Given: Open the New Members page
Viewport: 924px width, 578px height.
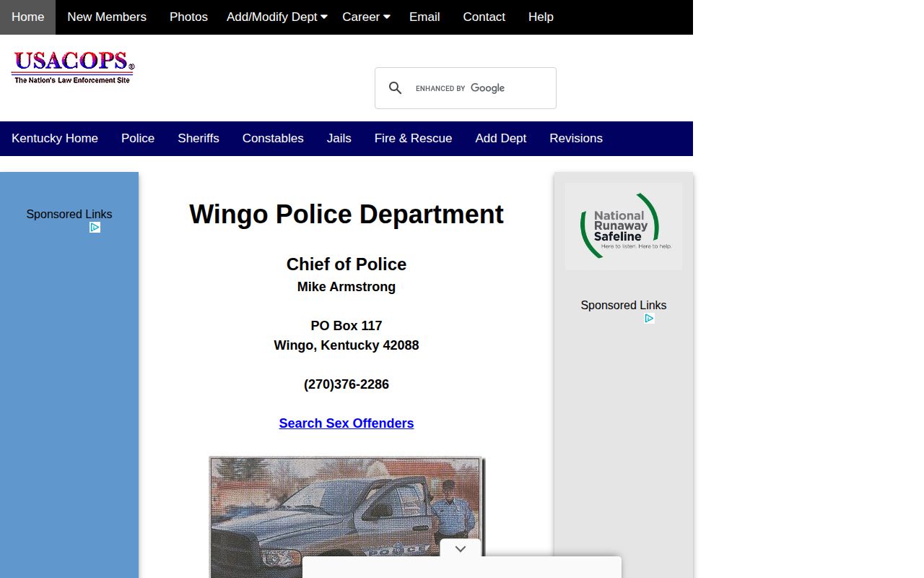Looking at the screenshot, I should (x=107, y=17).
